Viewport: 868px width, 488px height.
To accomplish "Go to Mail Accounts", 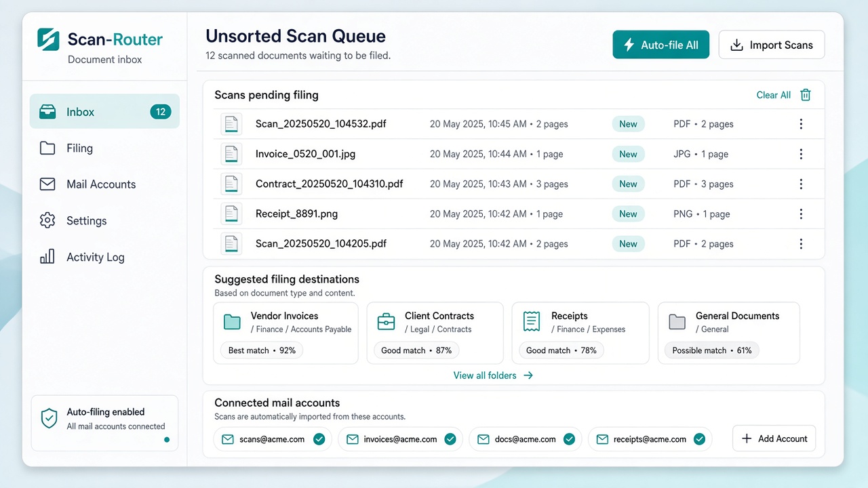I will point(104,184).
